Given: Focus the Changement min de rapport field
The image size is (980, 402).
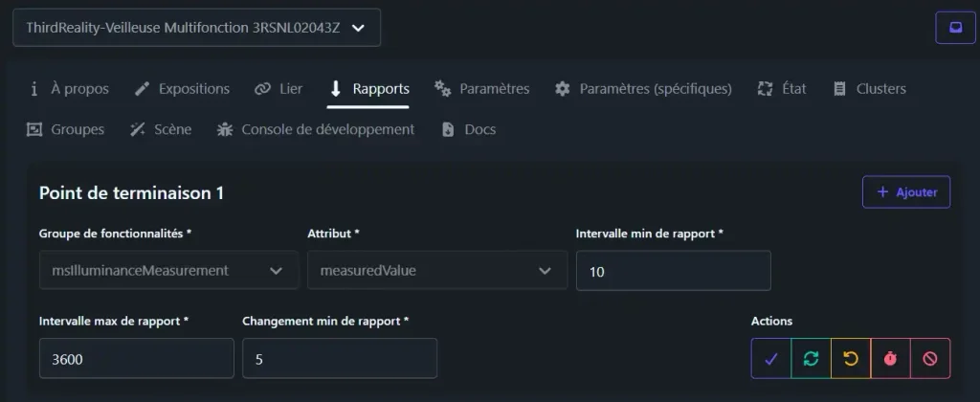Looking at the screenshot, I should point(340,358).
